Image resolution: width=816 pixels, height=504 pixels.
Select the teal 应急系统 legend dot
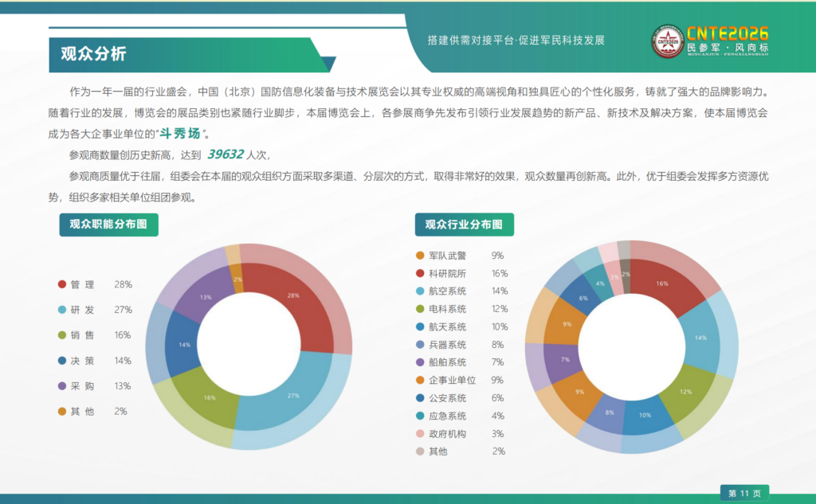point(420,416)
